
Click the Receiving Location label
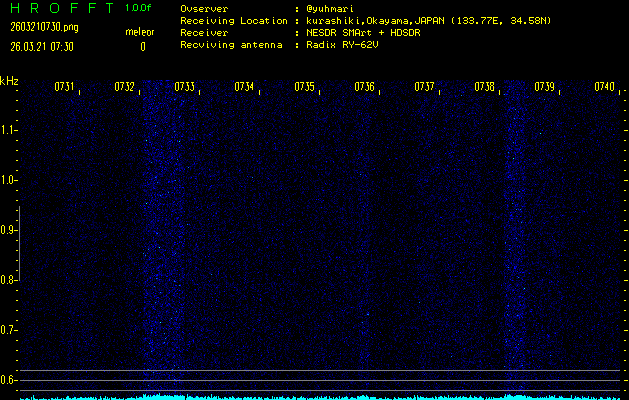[234, 21]
